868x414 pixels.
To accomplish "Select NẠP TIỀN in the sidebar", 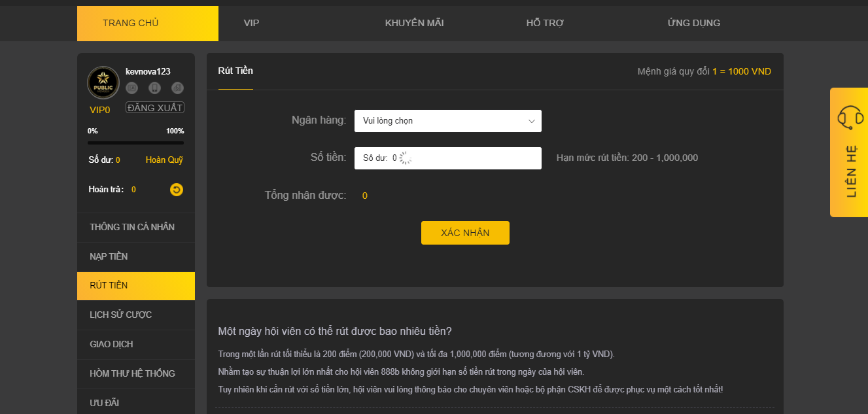I will pyautogui.click(x=109, y=257).
